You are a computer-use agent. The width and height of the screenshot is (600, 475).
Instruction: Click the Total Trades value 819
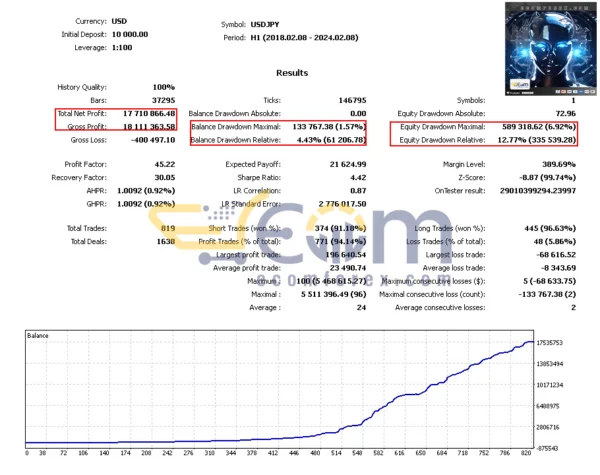(x=167, y=228)
